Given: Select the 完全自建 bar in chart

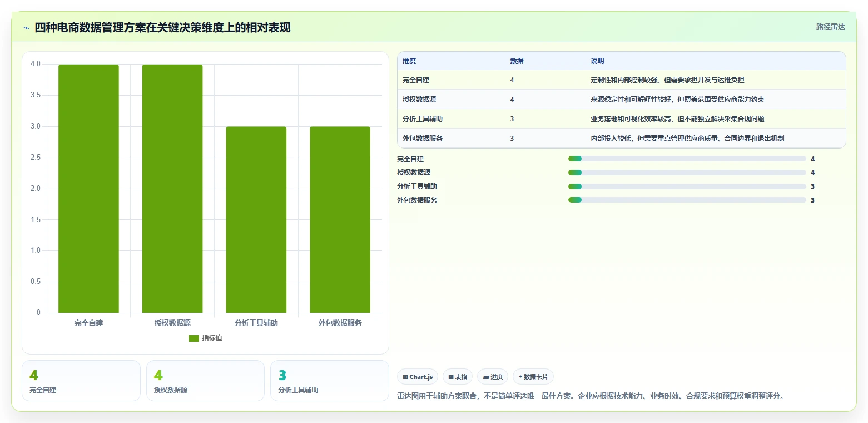Looking at the screenshot, I should pyautogui.click(x=88, y=189).
